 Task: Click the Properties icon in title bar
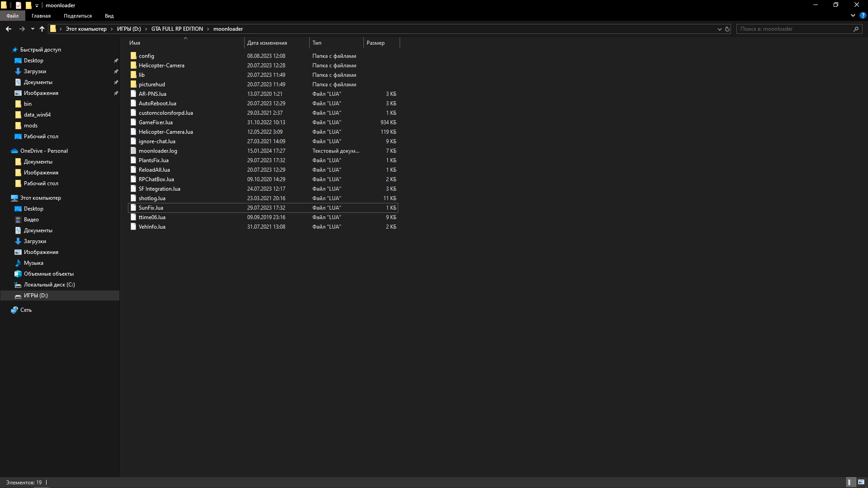[x=19, y=5]
